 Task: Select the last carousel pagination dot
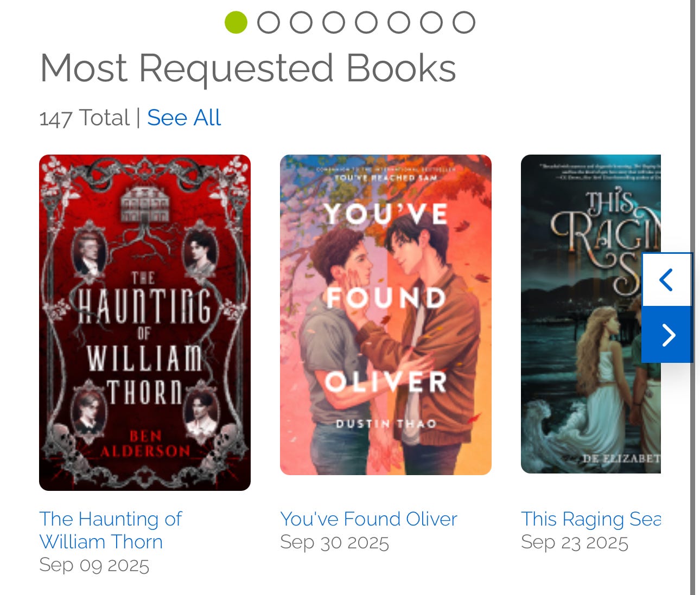pyautogui.click(x=464, y=22)
